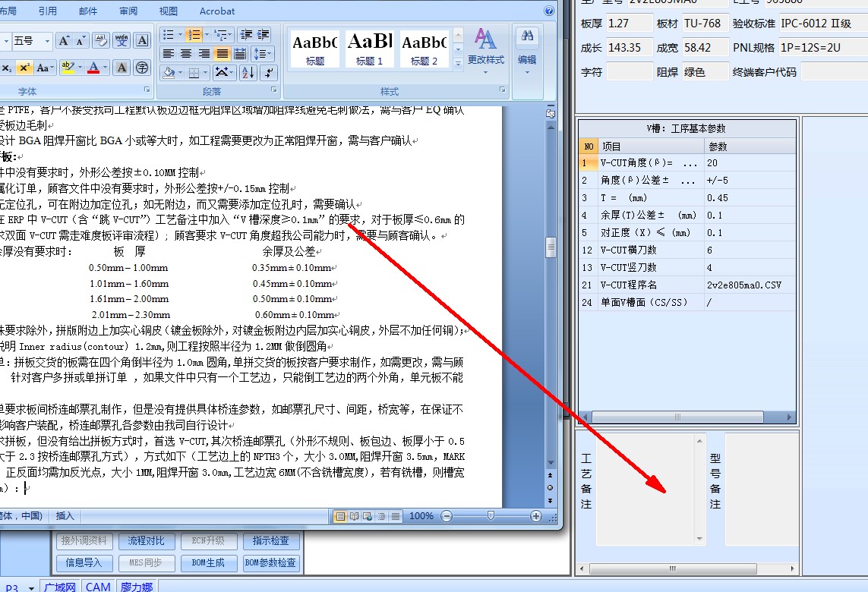Click the Paragraph Shading paint bucket icon
Screen dimensions: 868x592
[x=169, y=72]
